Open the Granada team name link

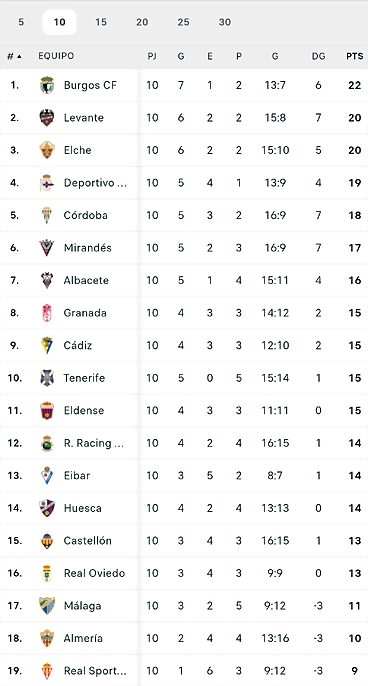85,313
